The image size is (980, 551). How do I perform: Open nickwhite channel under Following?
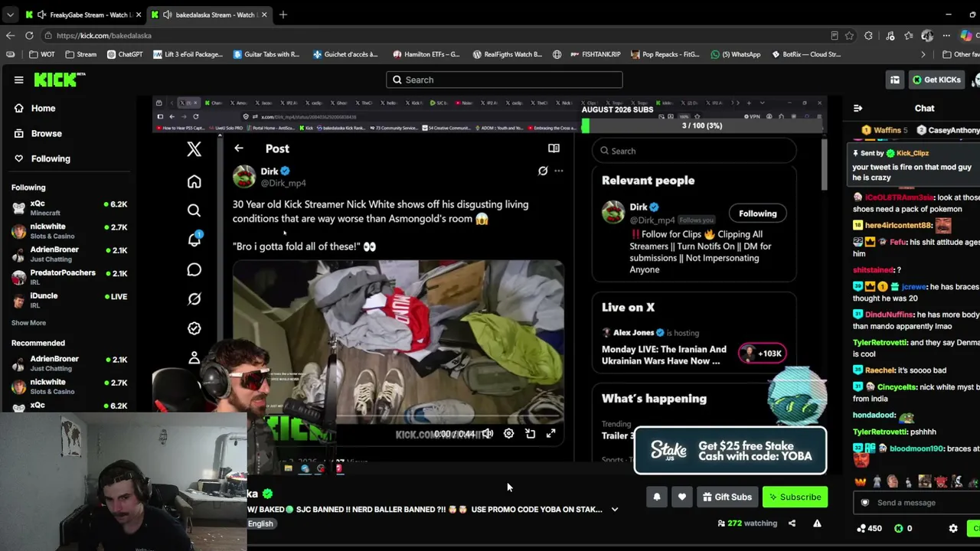pyautogui.click(x=69, y=231)
